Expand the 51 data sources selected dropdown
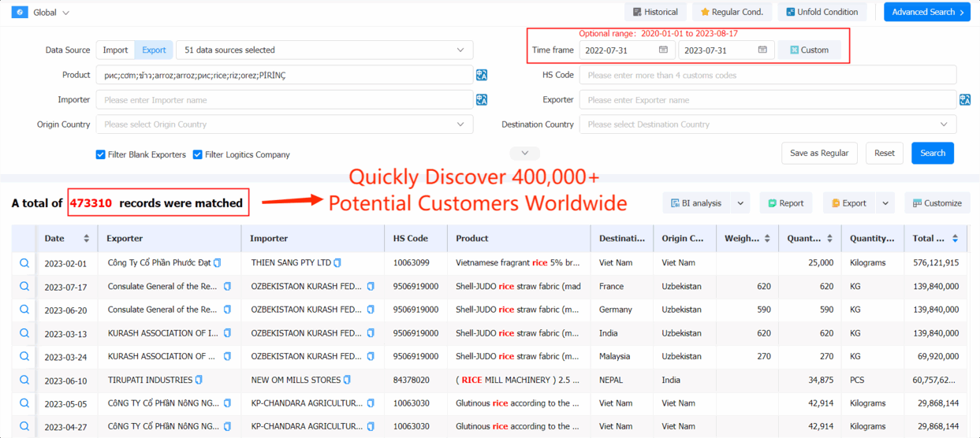 click(324, 50)
